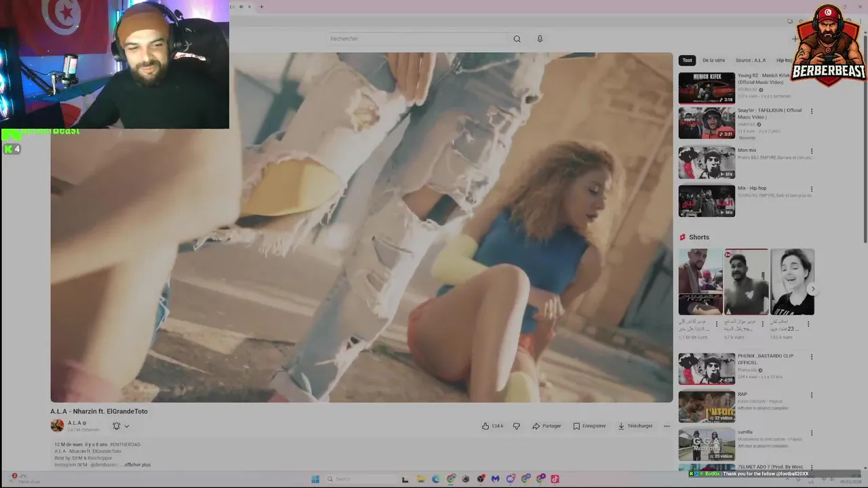868x488 pixels.
Task: Open a new browser tab with plus
Action: [x=261, y=7]
